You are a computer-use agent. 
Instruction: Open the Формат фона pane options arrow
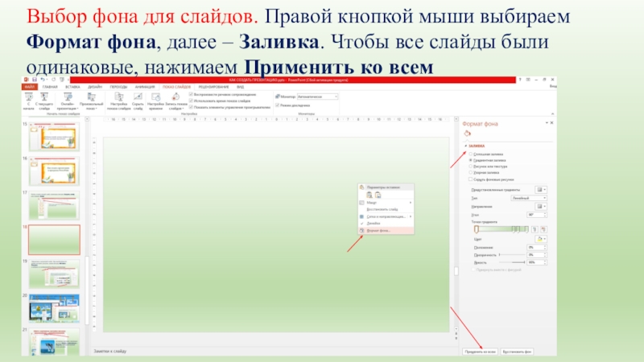point(547,123)
